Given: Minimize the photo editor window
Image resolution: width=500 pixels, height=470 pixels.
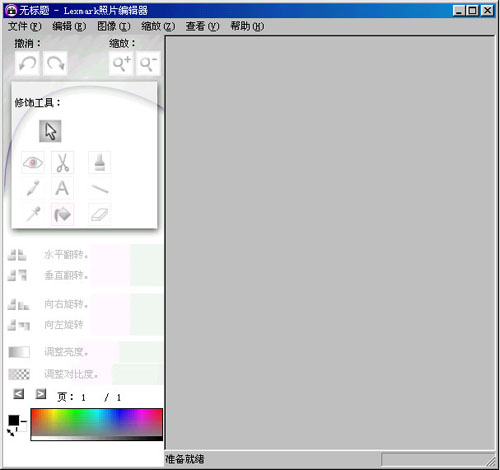Looking at the screenshot, I should tap(459, 11).
